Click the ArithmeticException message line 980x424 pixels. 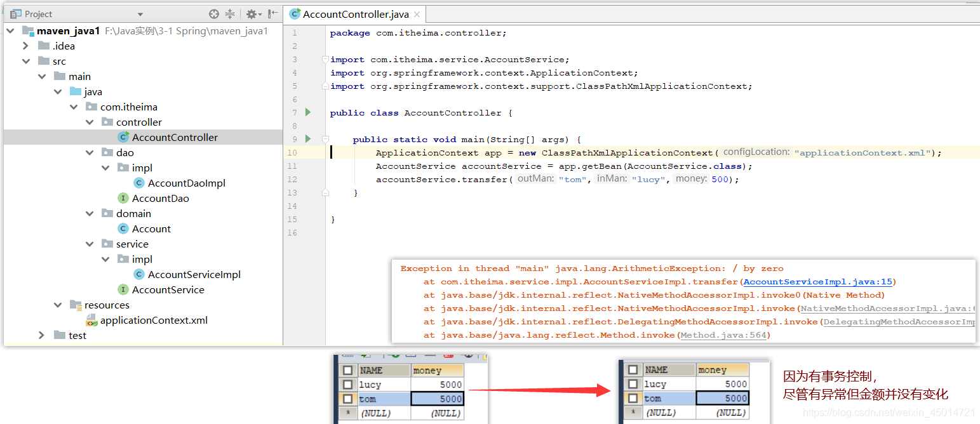[592, 268]
